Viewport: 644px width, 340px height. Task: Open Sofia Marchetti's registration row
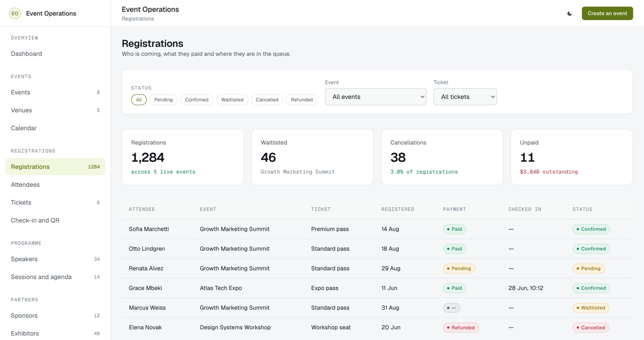pyautogui.click(x=377, y=229)
